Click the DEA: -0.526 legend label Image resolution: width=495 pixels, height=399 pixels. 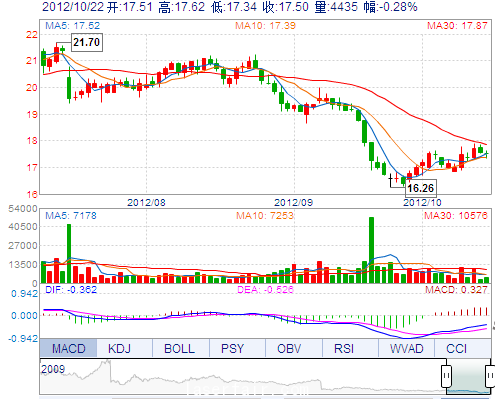[265, 289]
